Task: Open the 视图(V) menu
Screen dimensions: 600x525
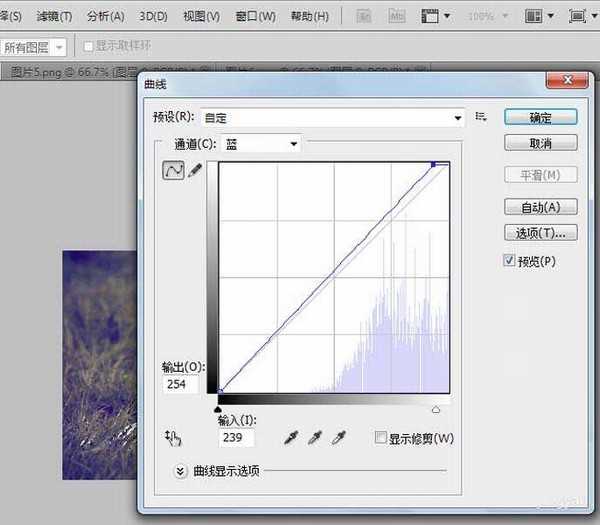Action: coord(203,17)
